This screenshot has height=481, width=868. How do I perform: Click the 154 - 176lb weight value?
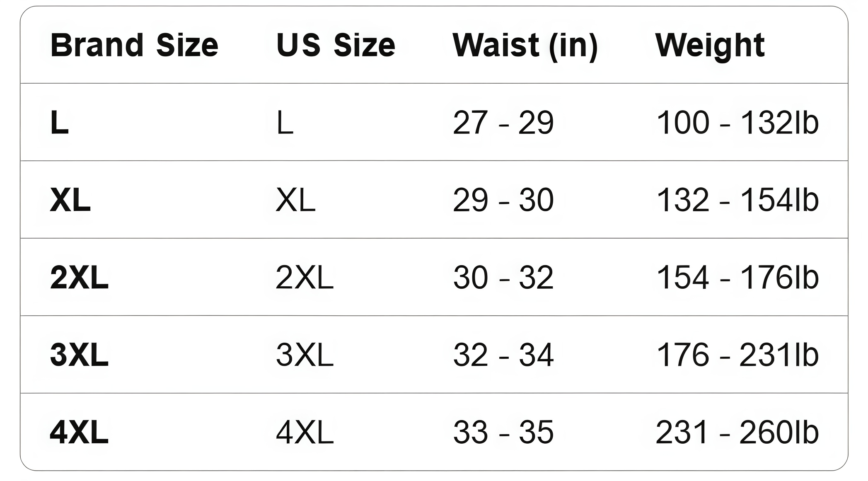(x=737, y=278)
